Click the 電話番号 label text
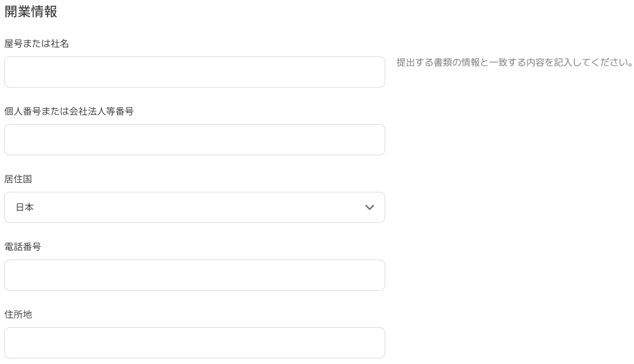 (x=22, y=247)
